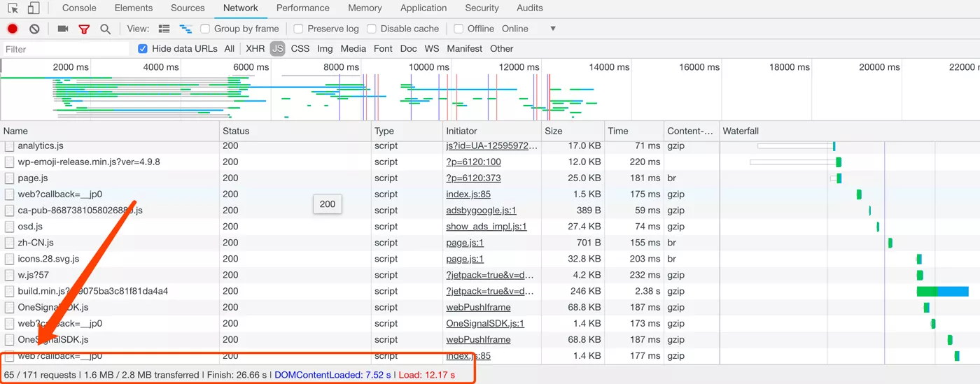Click file icon beside icons.28.svg.js
This screenshot has width=980, height=384.
click(9, 259)
